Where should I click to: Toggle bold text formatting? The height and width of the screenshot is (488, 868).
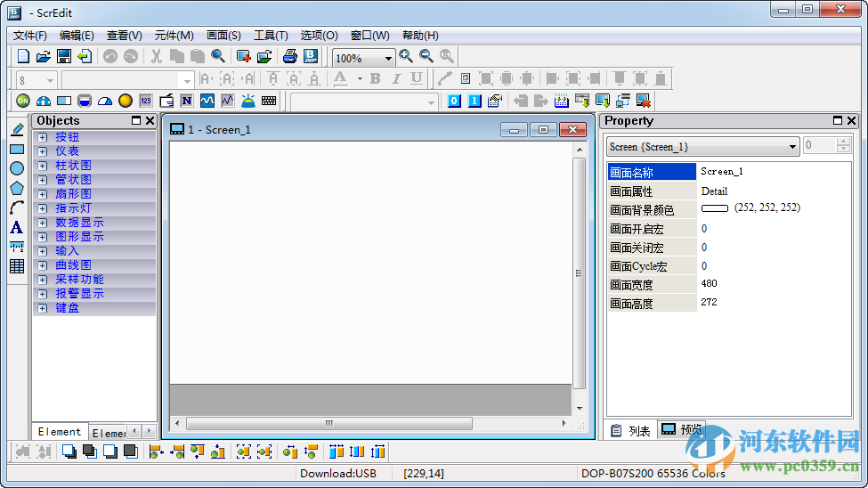[376, 78]
